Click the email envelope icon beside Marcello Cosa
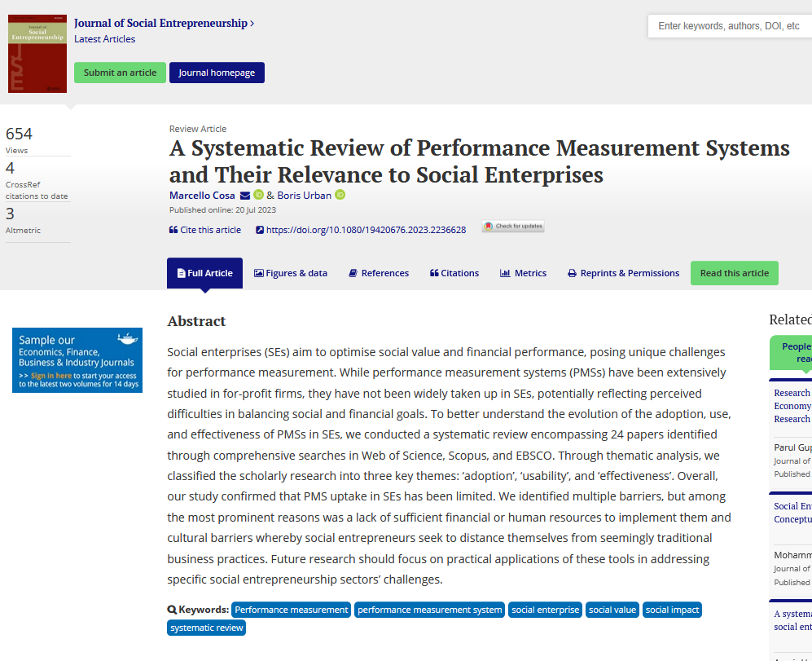Image resolution: width=812 pixels, height=661 pixels. click(x=245, y=196)
